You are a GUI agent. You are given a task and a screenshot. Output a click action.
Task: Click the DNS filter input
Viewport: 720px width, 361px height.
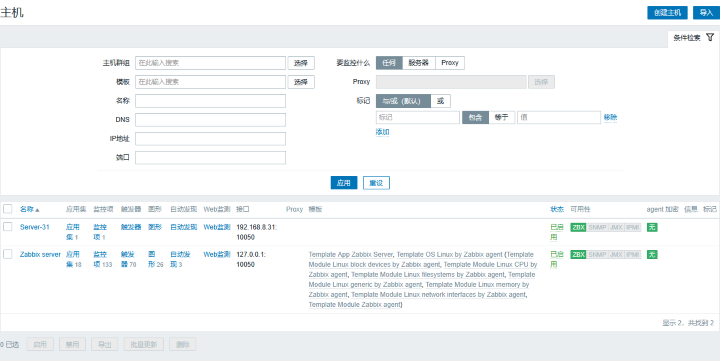click(x=210, y=120)
